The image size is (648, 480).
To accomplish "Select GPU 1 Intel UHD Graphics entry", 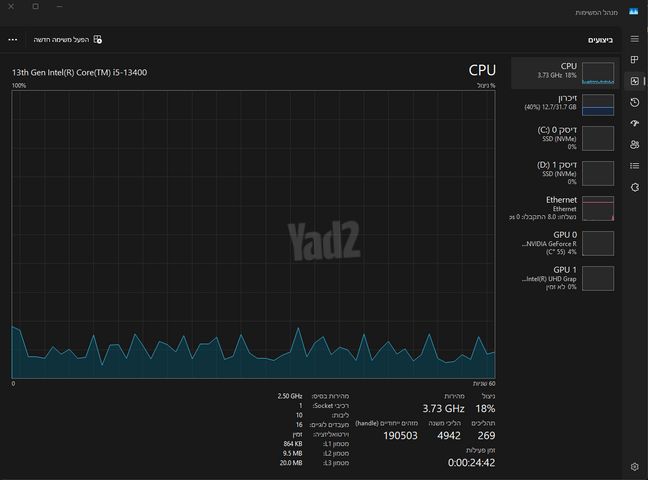I will 565,278.
